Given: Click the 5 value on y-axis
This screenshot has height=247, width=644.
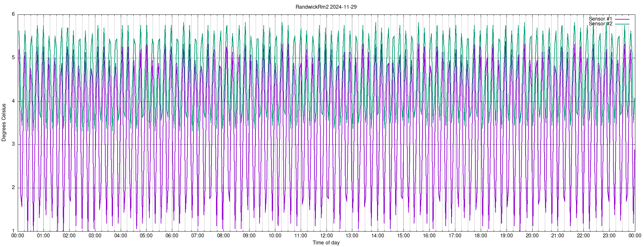Looking at the screenshot, I should [x=14, y=58].
